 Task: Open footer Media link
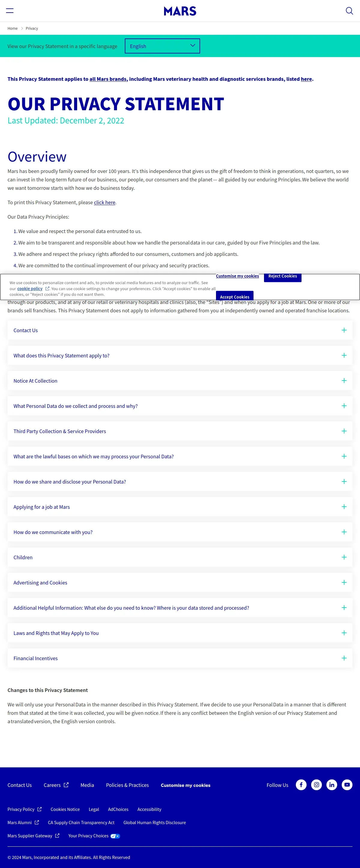[87, 785]
